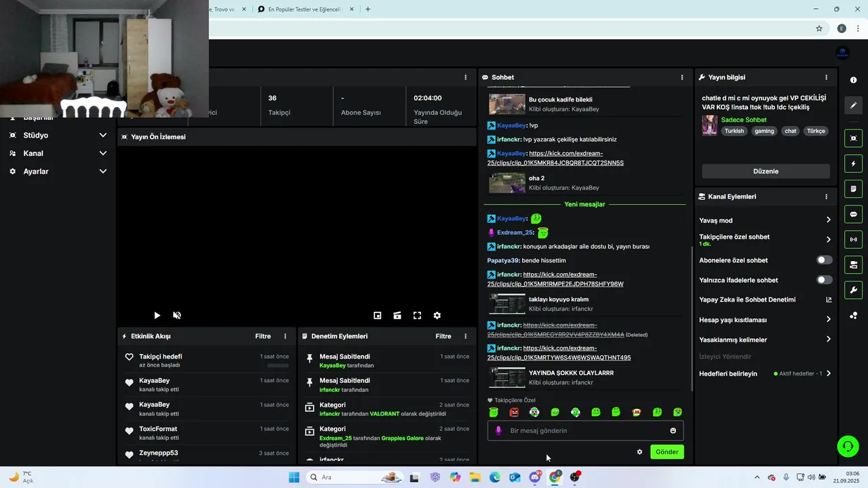
Task: Unmute the stream preview audio
Action: tap(177, 315)
